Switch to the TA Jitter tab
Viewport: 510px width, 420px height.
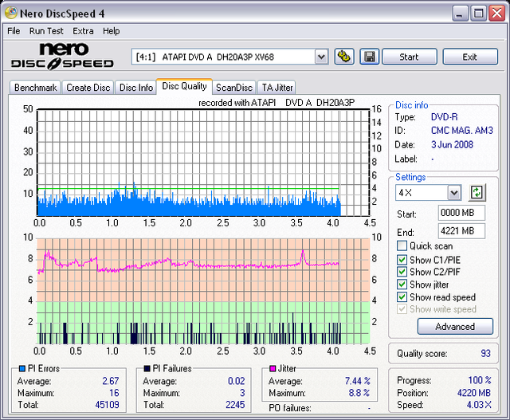coord(277,88)
